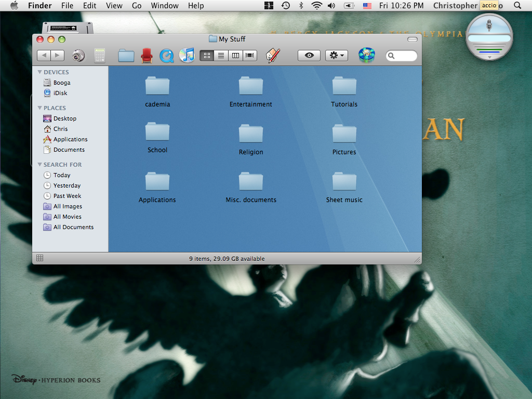This screenshot has height=399, width=532.
Task: Open Quick Look with the eye icon
Action: tap(309, 55)
